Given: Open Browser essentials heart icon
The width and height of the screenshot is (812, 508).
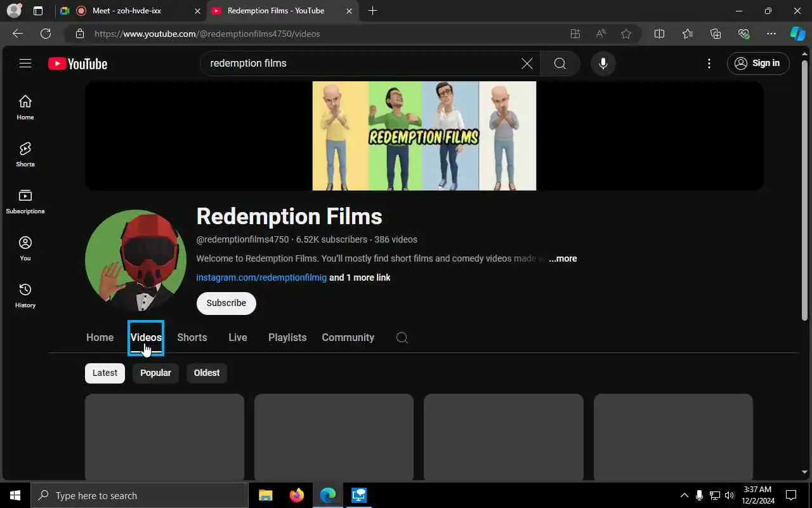Looking at the screenshot, I should coord(743,34).
